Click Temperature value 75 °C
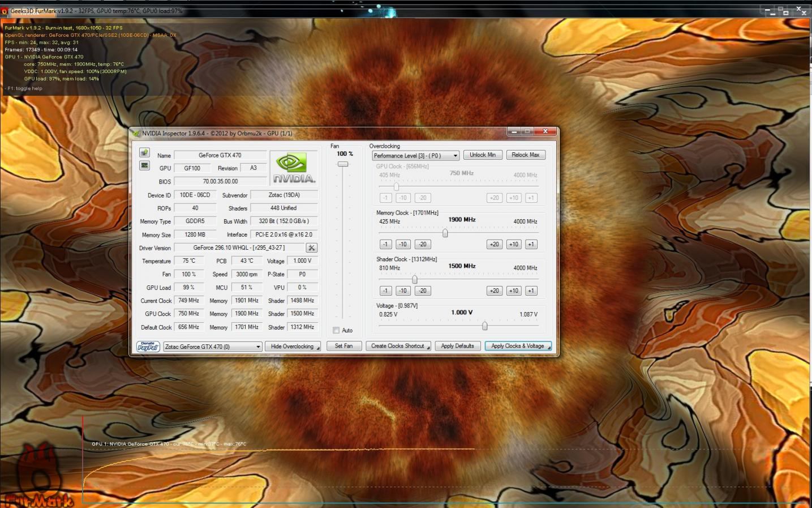 tap(189, 261)
